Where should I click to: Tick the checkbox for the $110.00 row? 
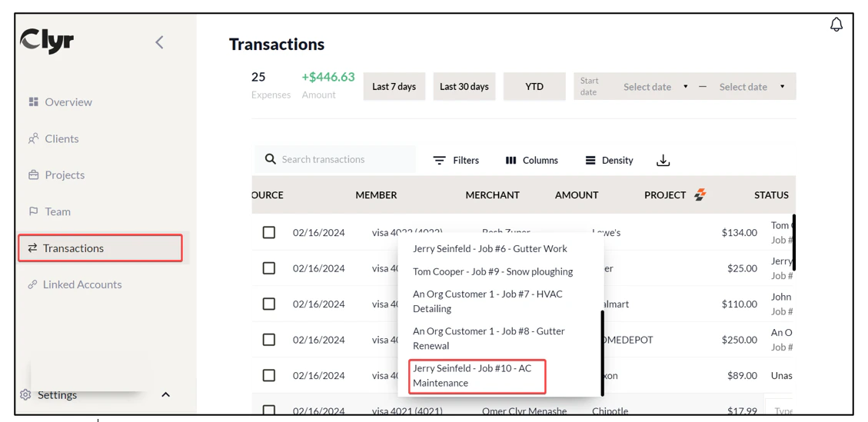point(269,304)
